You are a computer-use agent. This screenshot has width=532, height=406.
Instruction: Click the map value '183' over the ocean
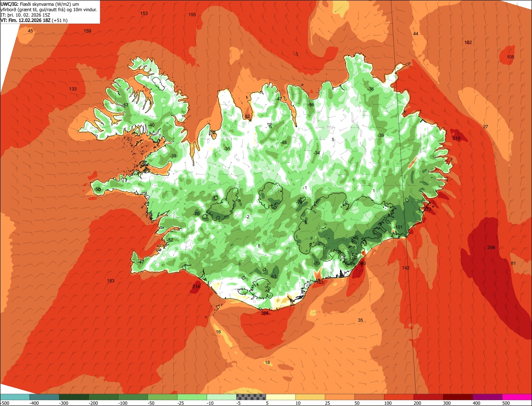[111, 281]
